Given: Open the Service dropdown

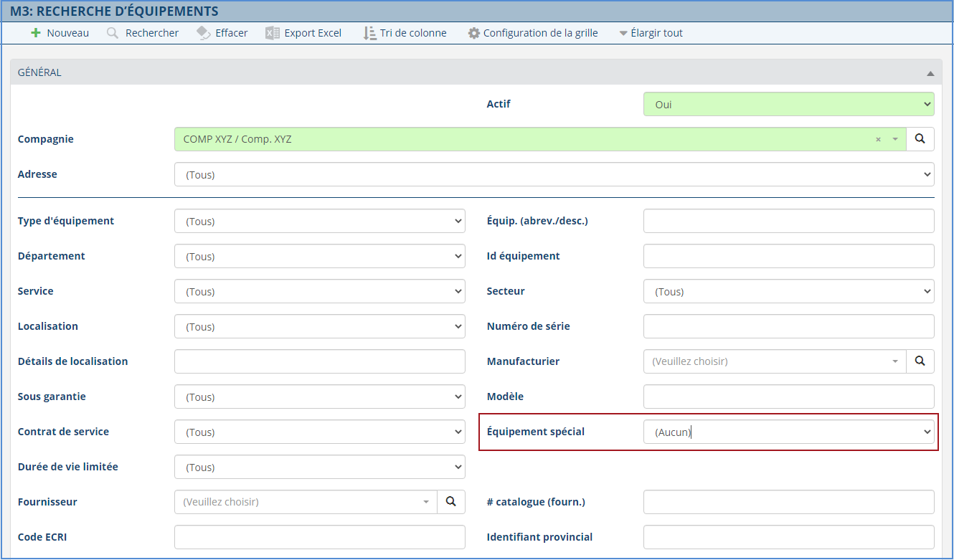Looking at the screenshot, I should coord(320,291).
